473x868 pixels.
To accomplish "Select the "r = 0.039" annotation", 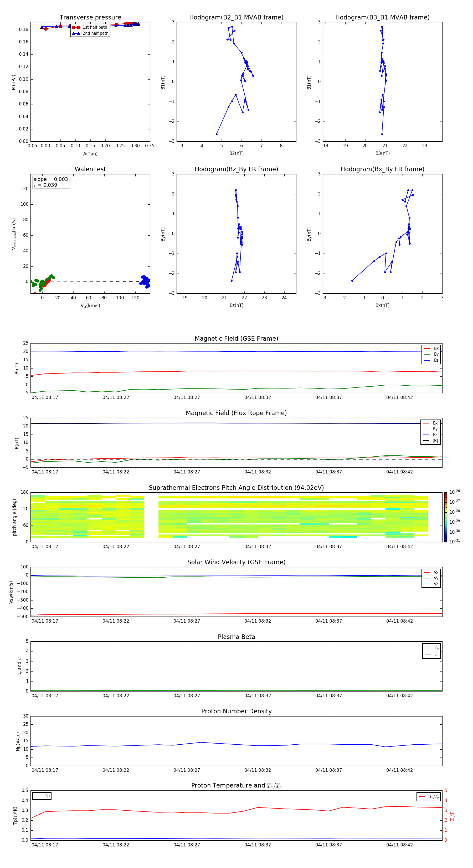I will pos(45,185).
